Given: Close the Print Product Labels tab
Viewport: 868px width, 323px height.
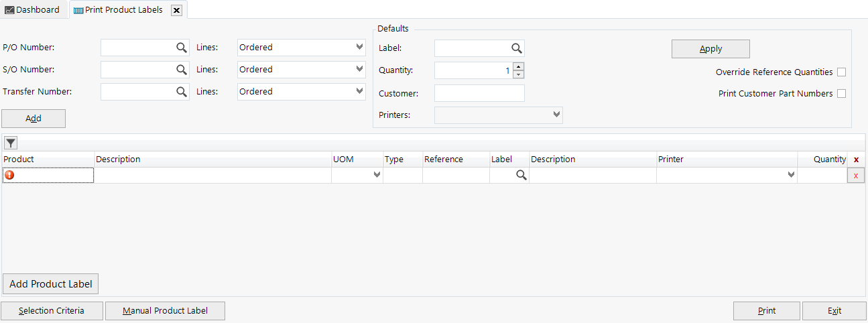Looking at the screenshot, I should pyautogui.click(x=176, y=10).
